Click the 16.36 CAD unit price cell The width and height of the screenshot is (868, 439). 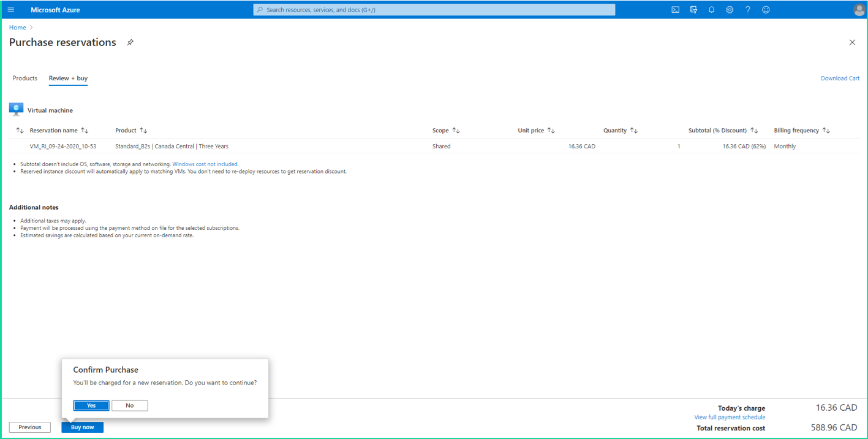(582, 147)
